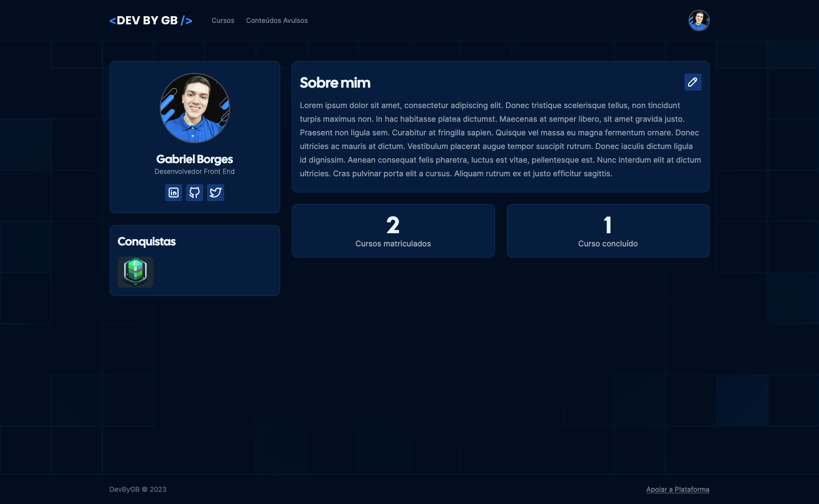Click the number 1 on completed course card
Screen dimensions: 819x504
[607, 224]
